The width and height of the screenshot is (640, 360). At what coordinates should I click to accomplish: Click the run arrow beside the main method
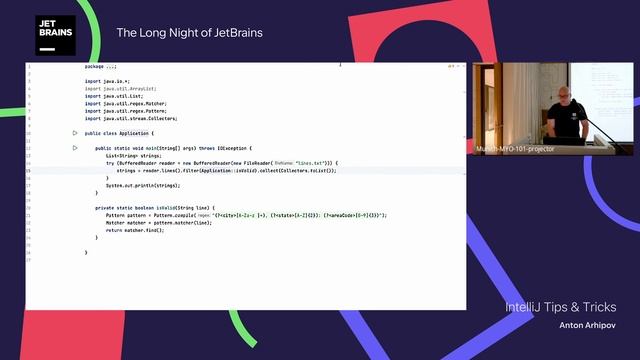75,148
